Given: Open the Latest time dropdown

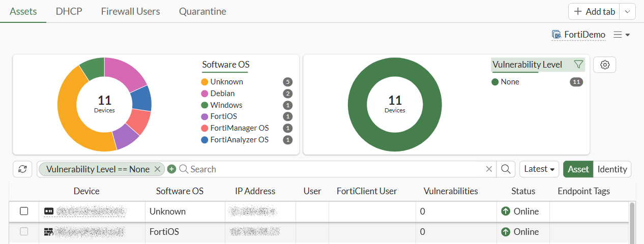Looking at the screenshot, I should tap(539, 169).
